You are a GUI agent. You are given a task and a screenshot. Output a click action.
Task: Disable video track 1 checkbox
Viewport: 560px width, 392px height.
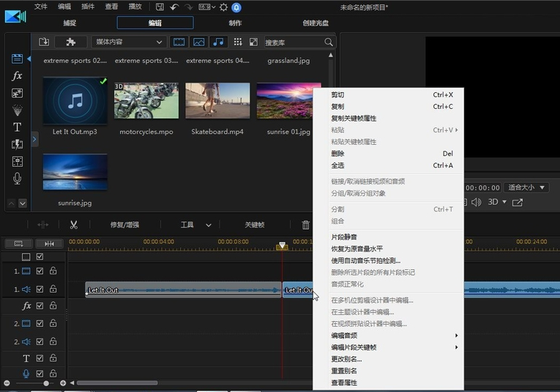(x=40, y=271)
